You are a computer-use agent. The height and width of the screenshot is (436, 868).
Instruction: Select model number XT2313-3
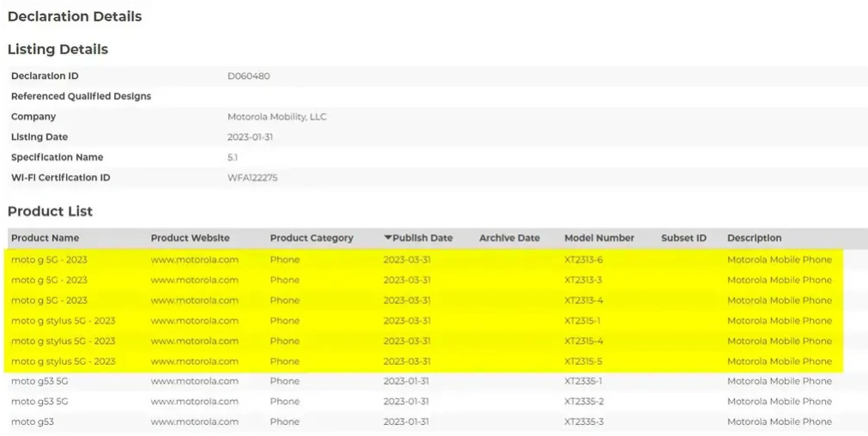(x=583, y=280)
